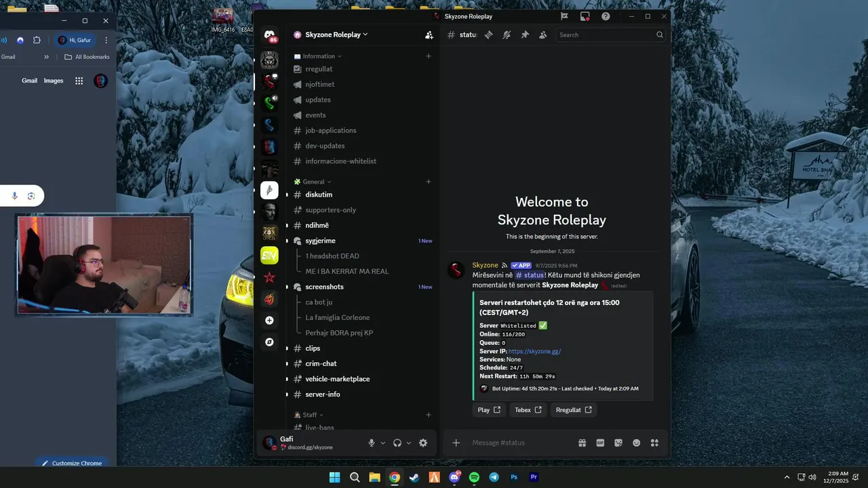Collapse the Staff category
The width and height of the screenshot is (868, 488).
tap(309, 415)
